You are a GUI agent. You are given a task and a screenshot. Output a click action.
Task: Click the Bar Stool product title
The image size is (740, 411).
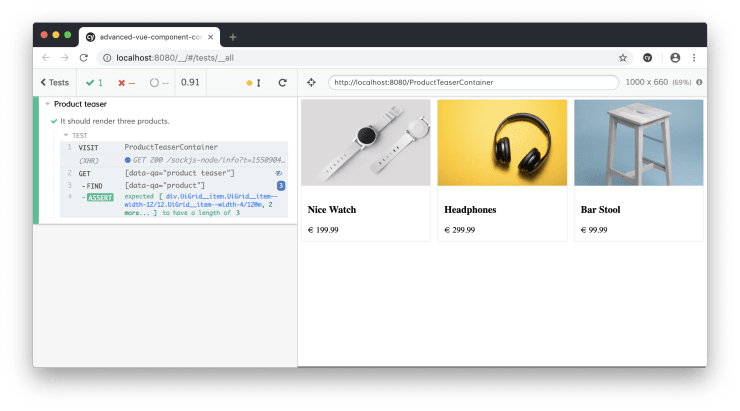point(600,210)
